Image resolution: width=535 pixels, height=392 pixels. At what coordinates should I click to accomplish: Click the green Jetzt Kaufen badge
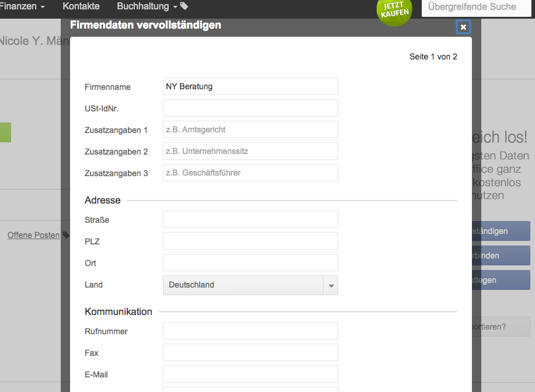395,10
